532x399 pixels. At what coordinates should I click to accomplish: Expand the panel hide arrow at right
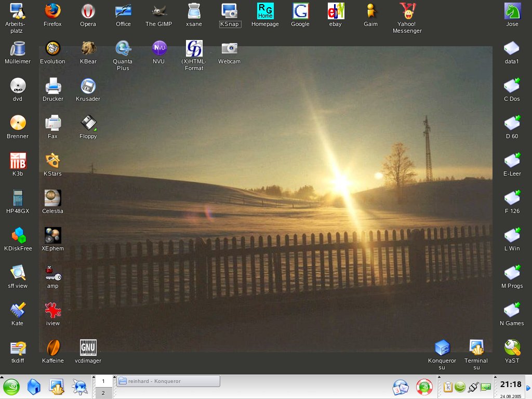tap(528, 387)
